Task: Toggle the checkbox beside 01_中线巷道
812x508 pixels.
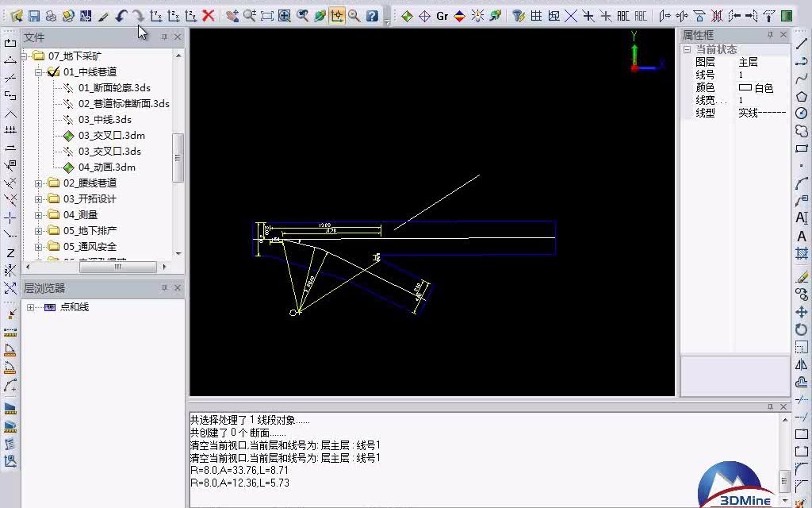Action: tap(54, 71)
